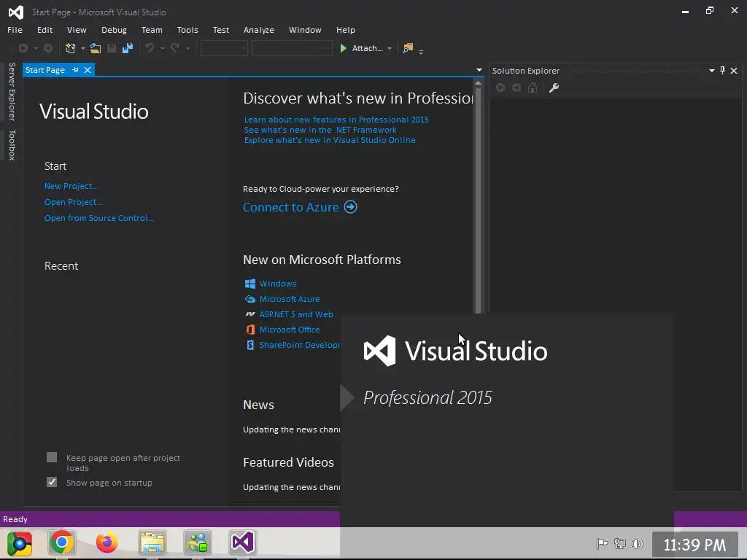Open the View menu
The image size is (747, 560).
(77, 30)
